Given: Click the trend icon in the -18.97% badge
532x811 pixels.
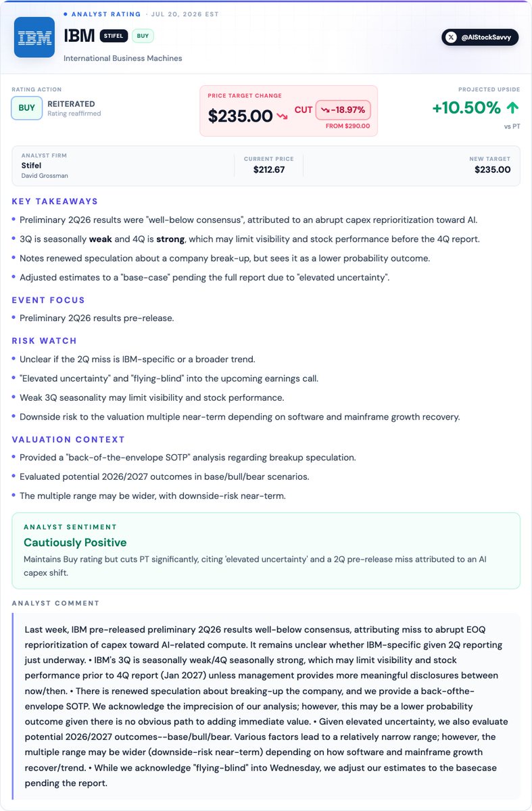Looking at the screenshot, I should (325, 110).
